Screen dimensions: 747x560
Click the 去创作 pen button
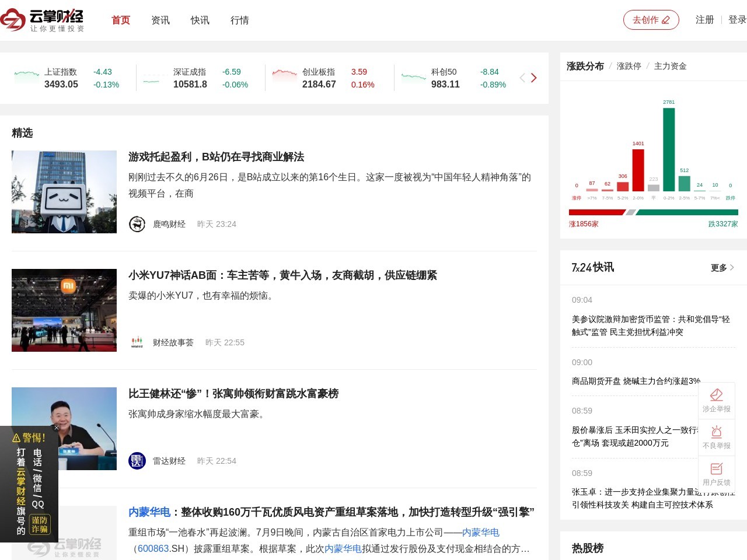pos(651,19)
